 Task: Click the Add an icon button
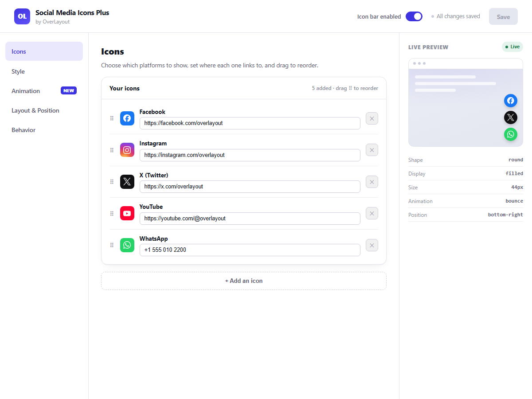(244, 281)
